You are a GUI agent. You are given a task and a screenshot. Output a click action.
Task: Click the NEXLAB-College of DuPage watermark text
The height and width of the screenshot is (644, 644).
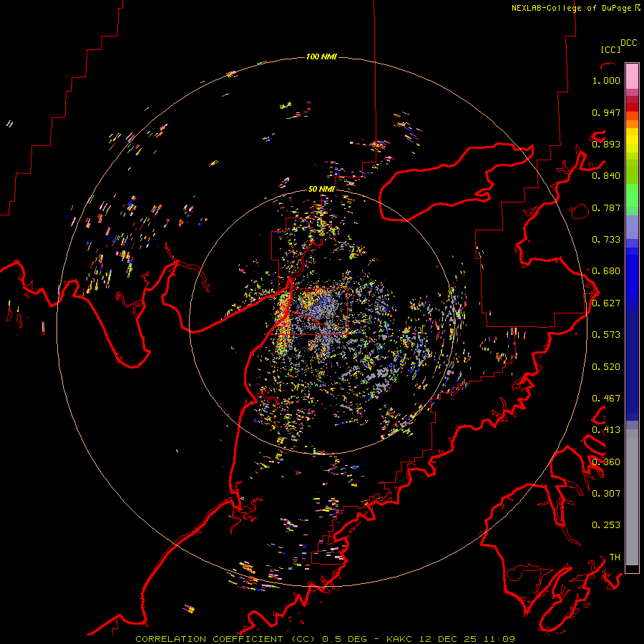click(x=571, y=8)
